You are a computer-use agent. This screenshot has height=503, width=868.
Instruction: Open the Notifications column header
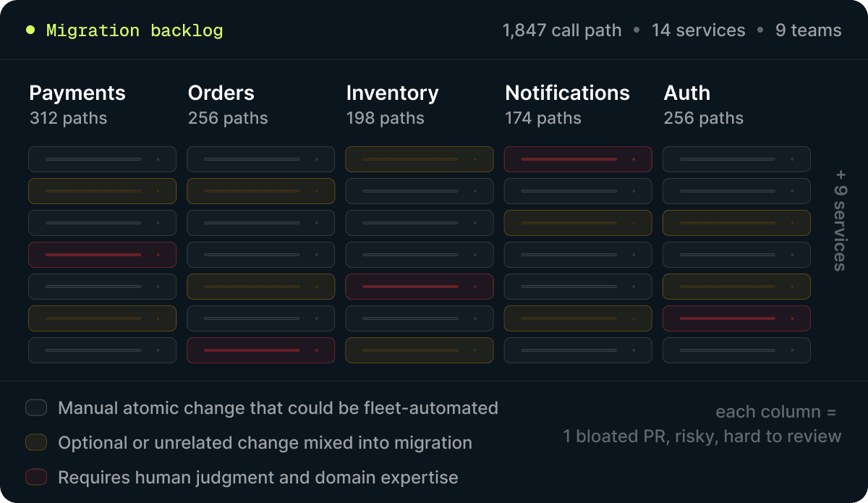pos(567,93)
